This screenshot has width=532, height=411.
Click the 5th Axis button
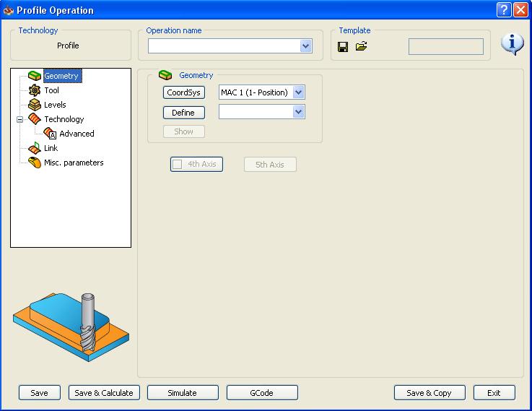coord(270,165)
